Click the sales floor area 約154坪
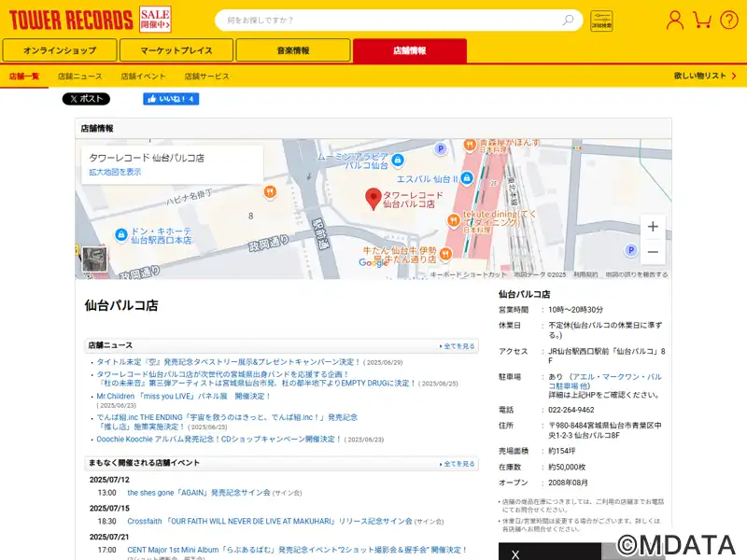The image size is (747, 560). (562, 451)
